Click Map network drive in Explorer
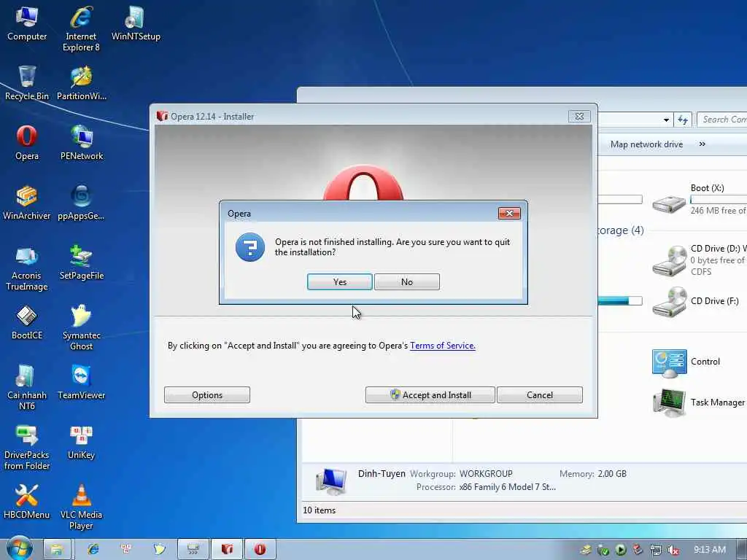 point(646,144)
